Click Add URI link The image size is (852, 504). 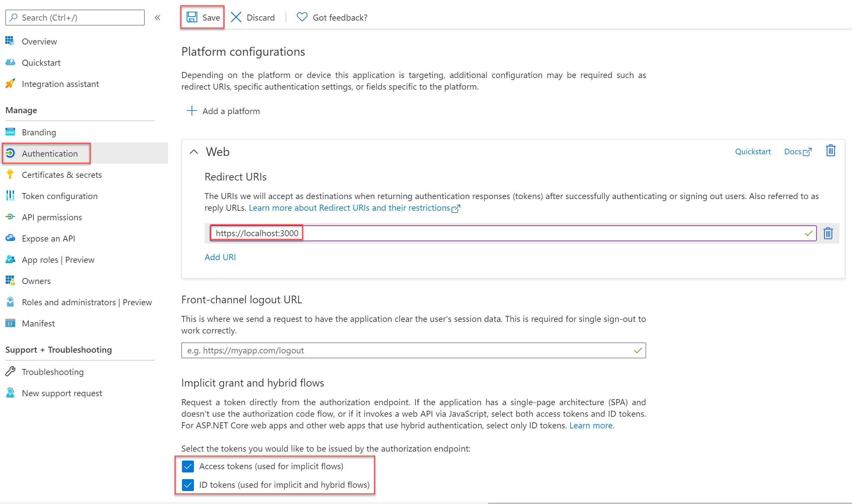tap(220, 257)
